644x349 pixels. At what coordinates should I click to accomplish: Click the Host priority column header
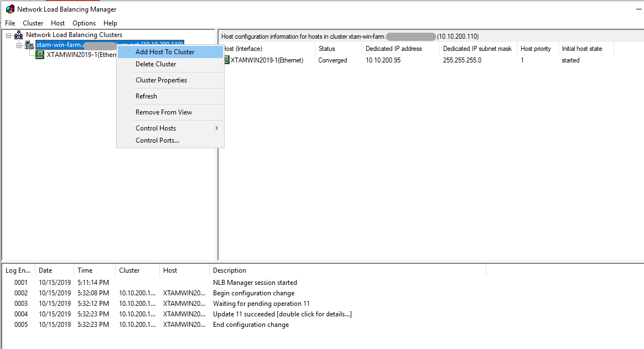coord(536,49)
